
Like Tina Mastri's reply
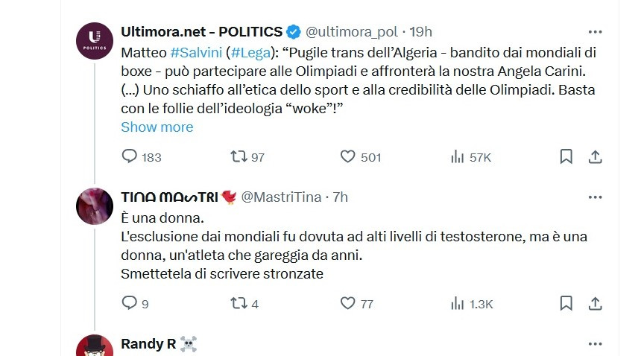click(347, 303)
